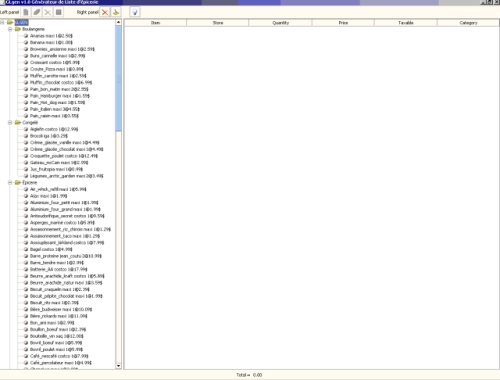Click the broom clear icon beside Right panel

(116, 12)
